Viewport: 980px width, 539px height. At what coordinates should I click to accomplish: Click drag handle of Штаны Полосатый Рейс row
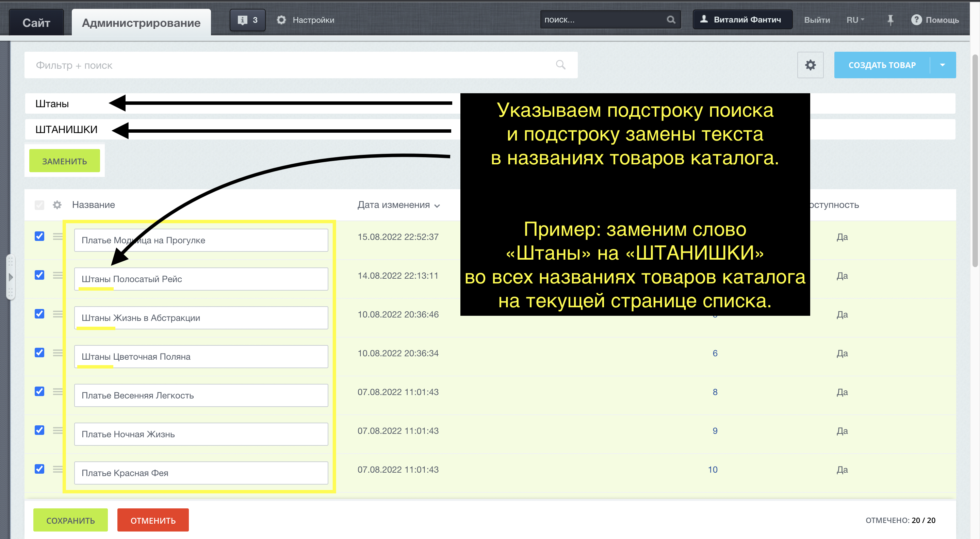tap(58, 275)
